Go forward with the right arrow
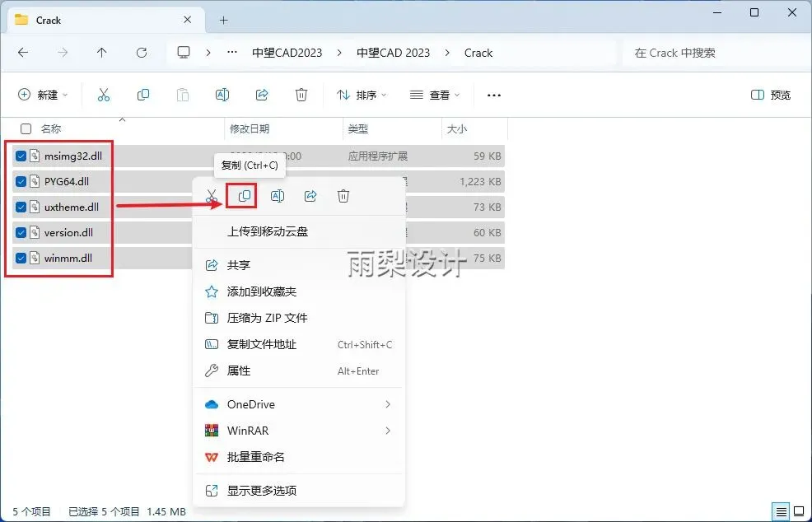This screenshot has width=812, height=522. click(x=63, y=53)
